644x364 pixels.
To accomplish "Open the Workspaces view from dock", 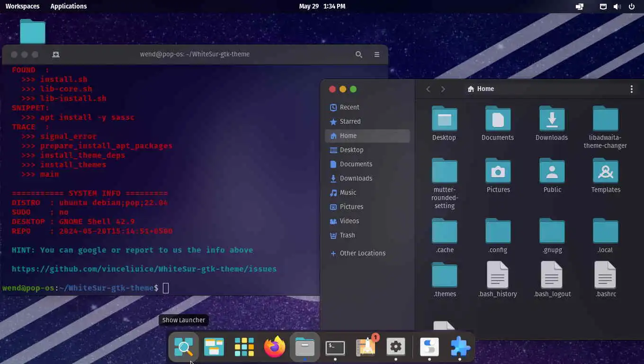I will pos(214,347).
